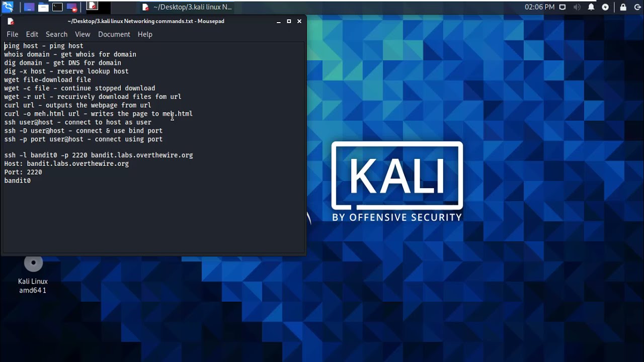Click the 'whois domain - get whois for domain' line
This screenshot has width=644, height=362.
(x=70, y=54)
